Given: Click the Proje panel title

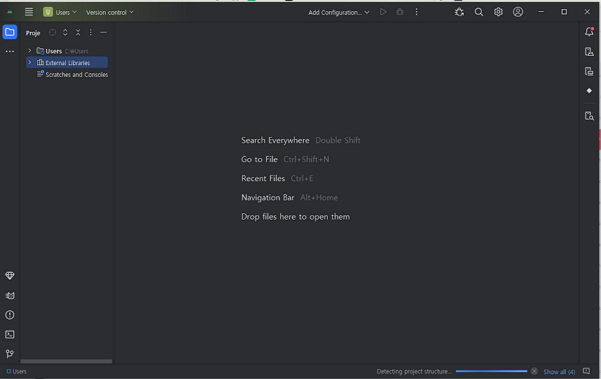Looking at the screenshot, I should [x=33, y=33].
